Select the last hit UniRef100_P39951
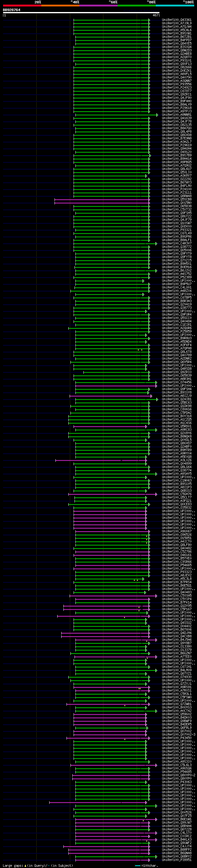 [x=177, y=860]
